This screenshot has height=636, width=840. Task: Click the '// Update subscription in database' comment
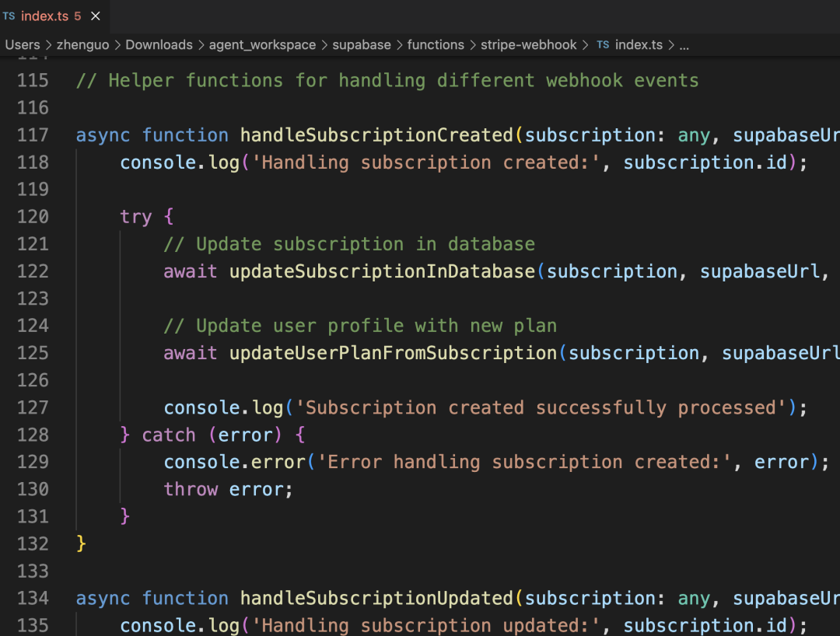[349, 244]
